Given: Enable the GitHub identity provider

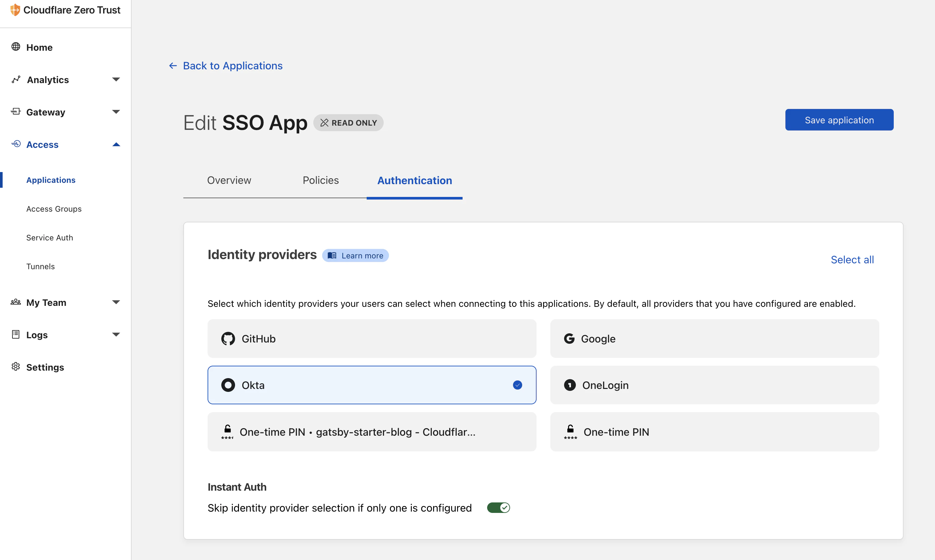Looking at the screenshot, I should click(x=372, y=339).
